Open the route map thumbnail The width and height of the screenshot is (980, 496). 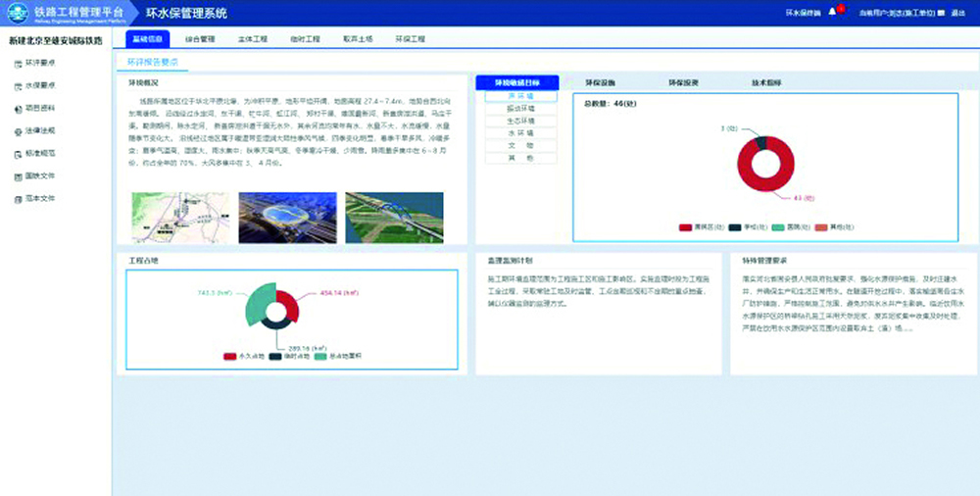180,217
